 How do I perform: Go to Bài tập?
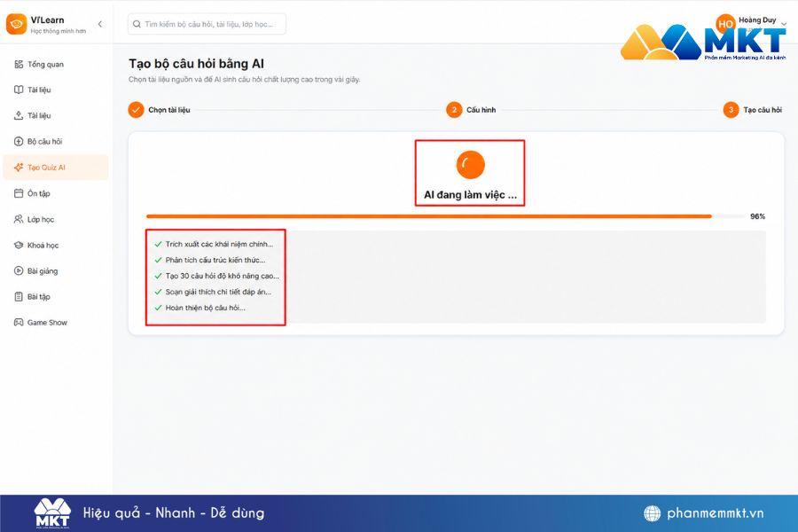[56, 297]
